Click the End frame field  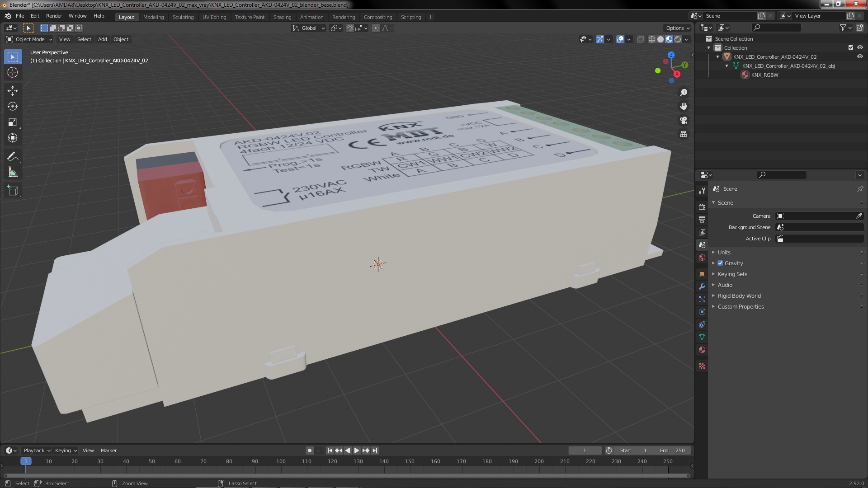[x=672, y=450]
